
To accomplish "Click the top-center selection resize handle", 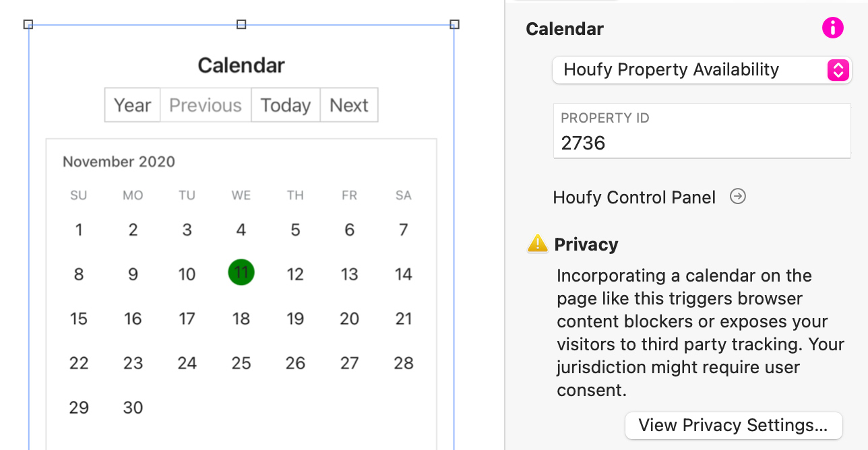I will [x=241, y=25].
